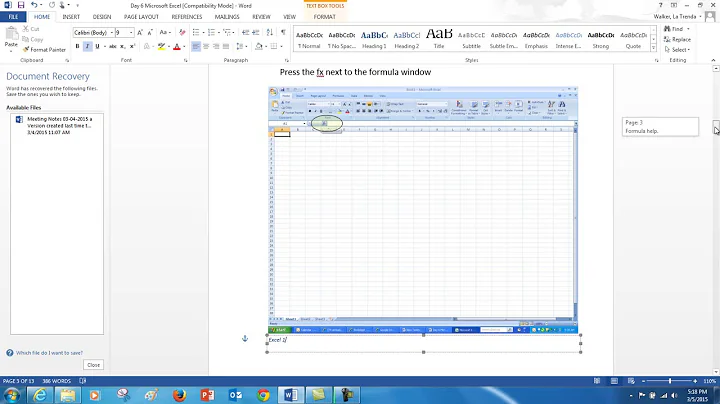Click the numbered list icon

click(x=213, y=33)
